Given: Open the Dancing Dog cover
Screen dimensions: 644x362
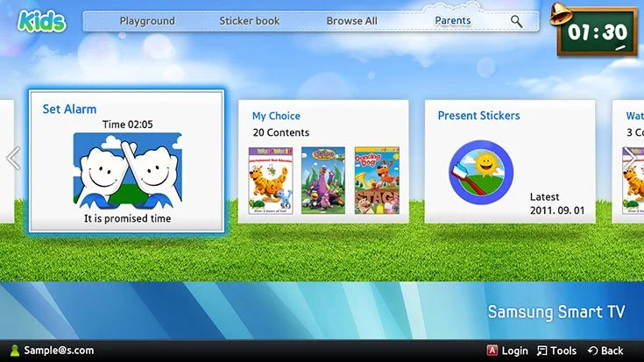Looking at the screenshot, I should pos(377,181).
